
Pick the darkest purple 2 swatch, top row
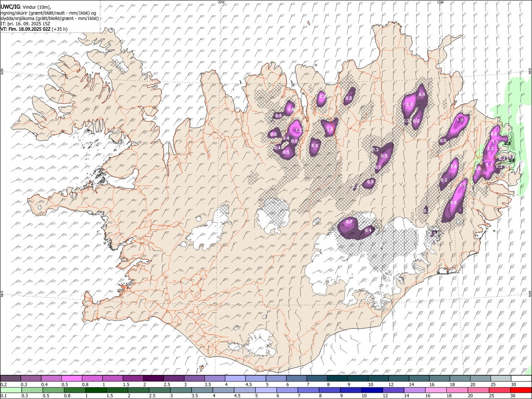(153, 379)
